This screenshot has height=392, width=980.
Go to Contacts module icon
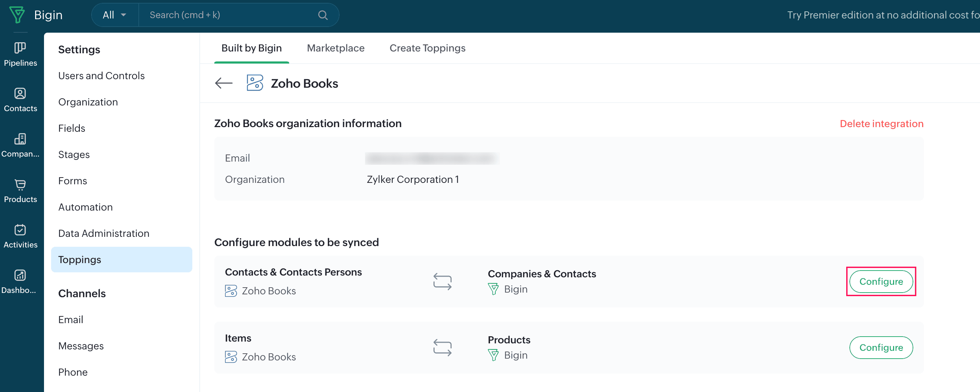pyautogui.click(x=20, y=100)
